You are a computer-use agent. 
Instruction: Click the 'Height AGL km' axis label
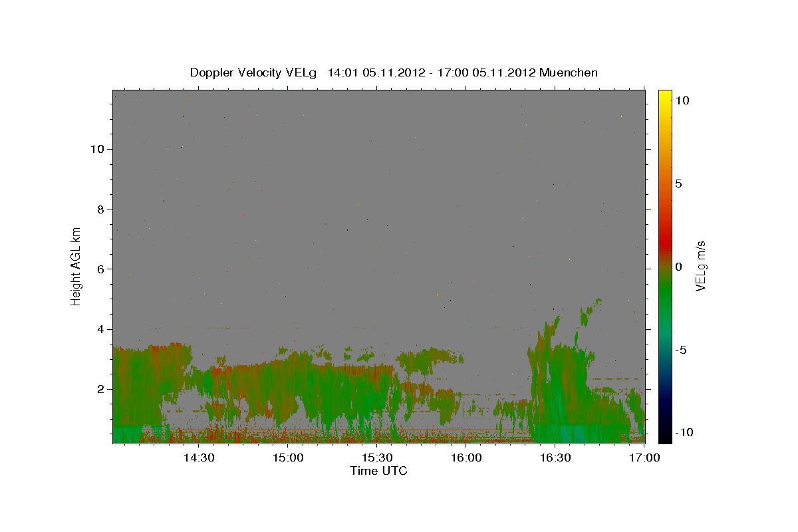[76, 266]
